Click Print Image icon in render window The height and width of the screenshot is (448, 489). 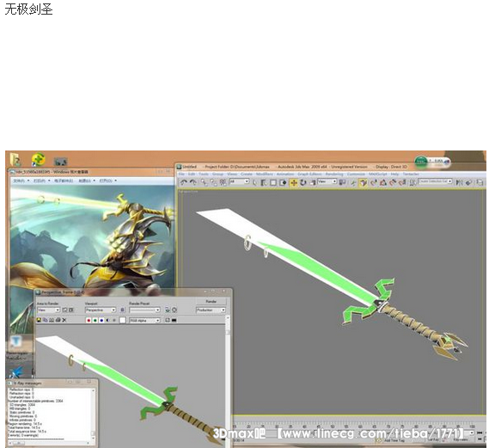click(x=58, y=320)
